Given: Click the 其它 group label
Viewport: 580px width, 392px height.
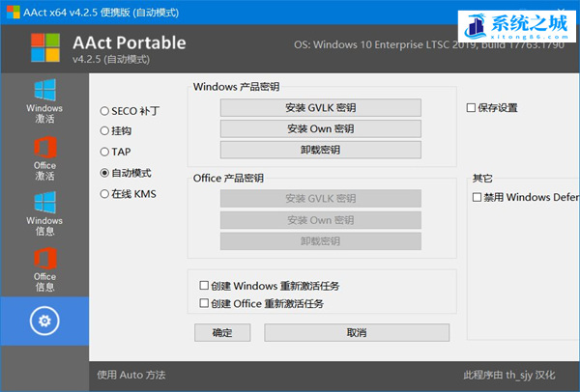Looking at the screenshot, I should (x=482, y=179).
